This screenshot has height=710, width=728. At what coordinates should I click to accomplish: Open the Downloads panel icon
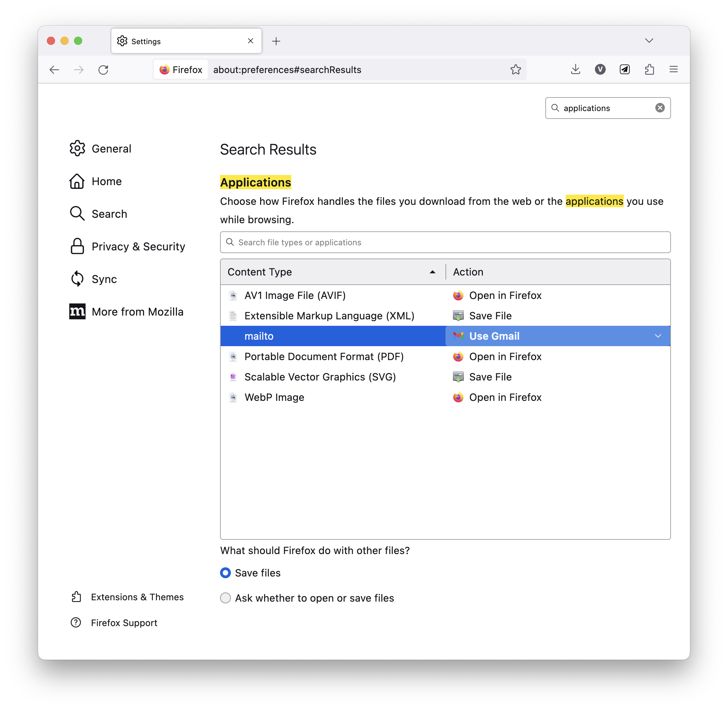tap(576, 69)
